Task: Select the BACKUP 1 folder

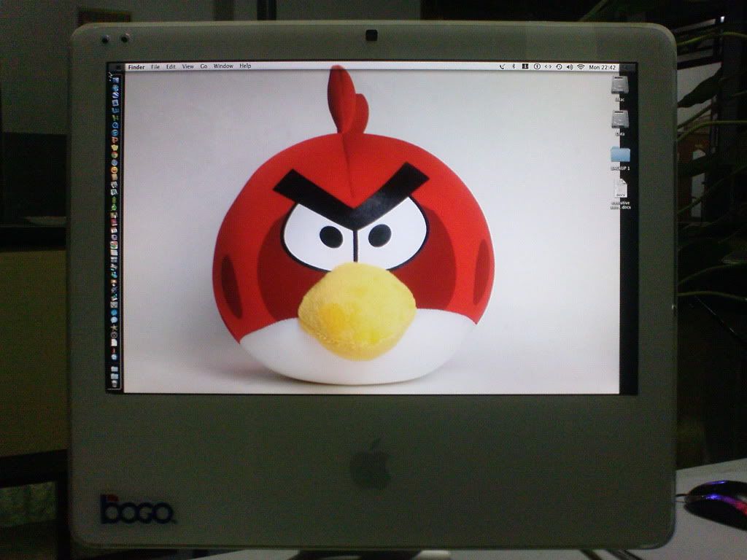Action: [x=620, y=155]
